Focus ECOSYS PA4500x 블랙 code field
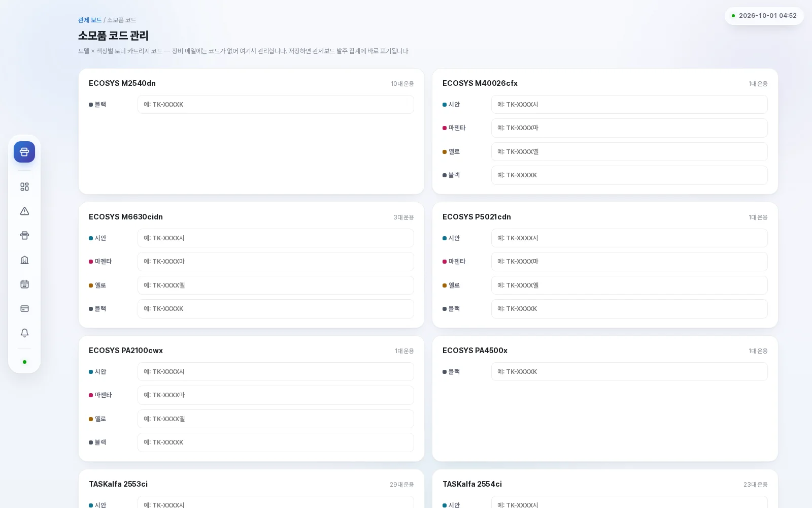The height and width of the screenshot is (508, 812). pyautogui.click(x=629, y=372)
